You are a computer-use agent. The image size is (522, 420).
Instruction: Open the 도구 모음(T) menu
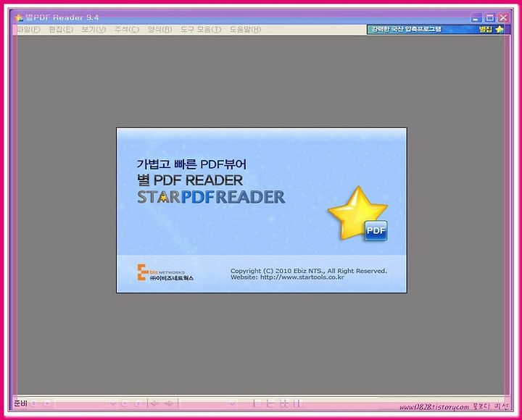(x=201, y=30)
